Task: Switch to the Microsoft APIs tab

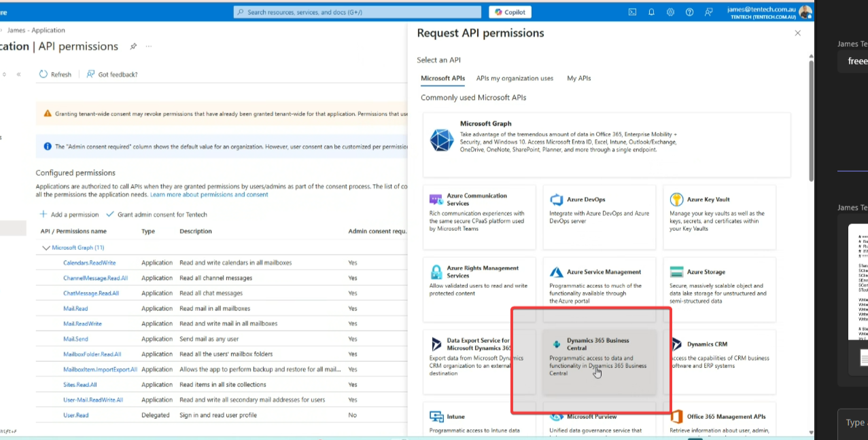Action: point(442,78)
